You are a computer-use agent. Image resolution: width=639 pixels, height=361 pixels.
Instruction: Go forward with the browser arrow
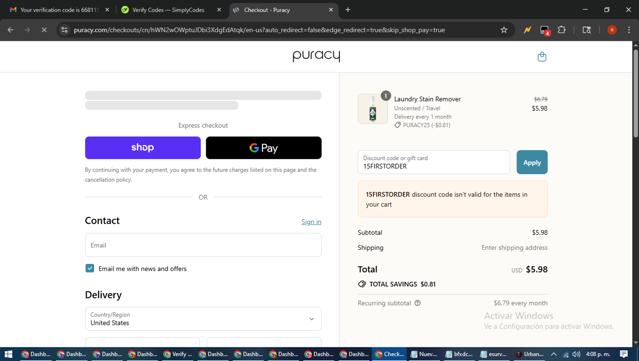point(27,30)
